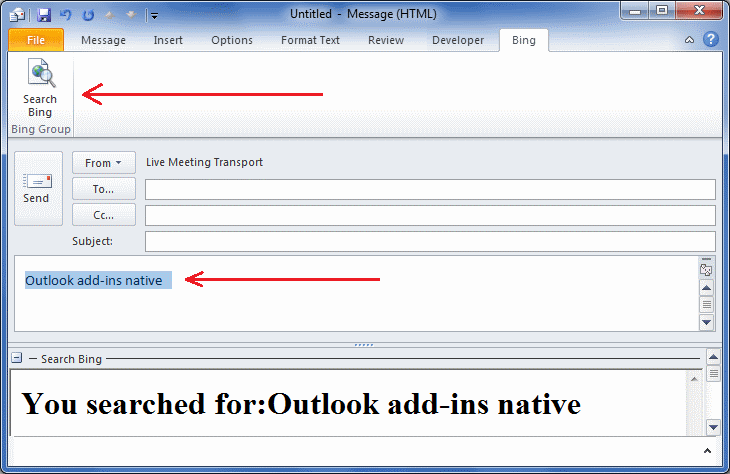Open the Options ribbon tab

pos(232,41)
